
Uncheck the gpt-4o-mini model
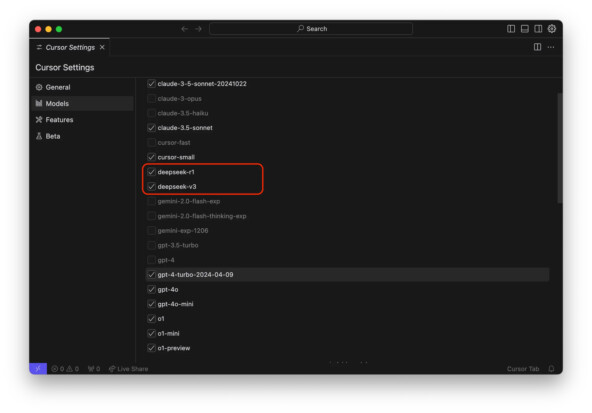point(151,304)
